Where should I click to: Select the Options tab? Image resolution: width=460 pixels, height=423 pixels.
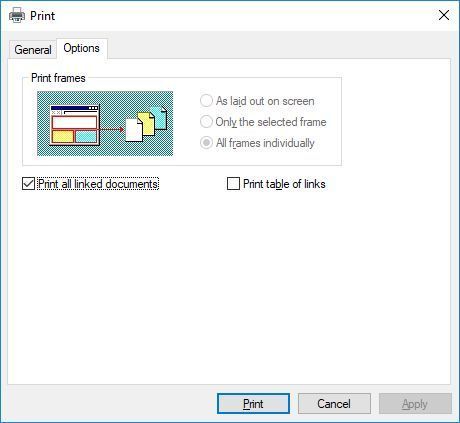[x=82, y=48]
